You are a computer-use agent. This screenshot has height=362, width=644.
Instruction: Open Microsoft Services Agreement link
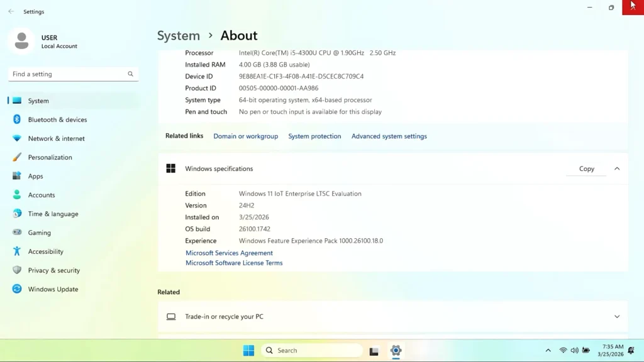[x=229, y=253]
